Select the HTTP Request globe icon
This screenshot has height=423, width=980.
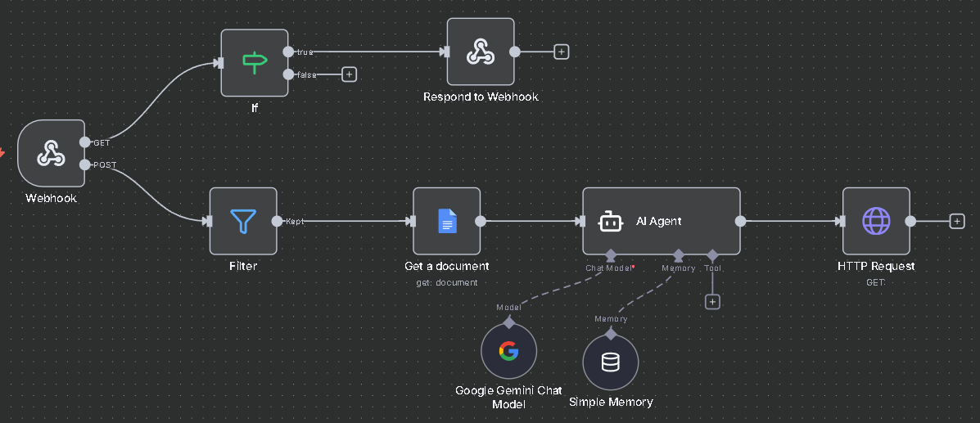pyautogui.click(x=876, y=221)
